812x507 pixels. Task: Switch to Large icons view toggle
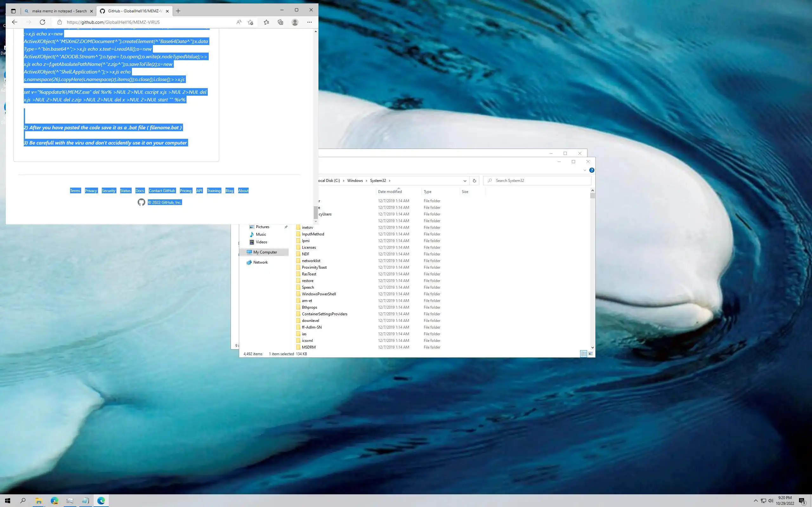pos(591,354)
